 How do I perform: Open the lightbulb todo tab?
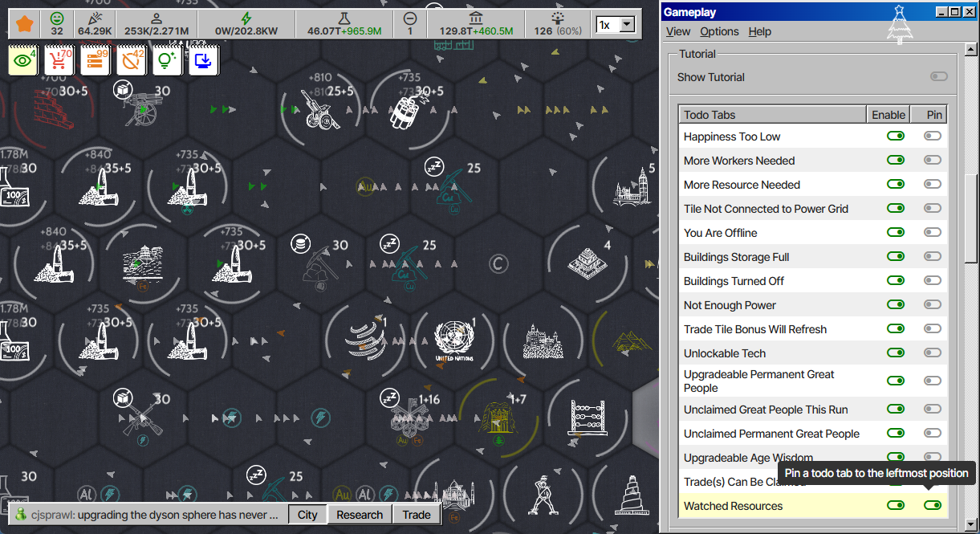point(166,61)
